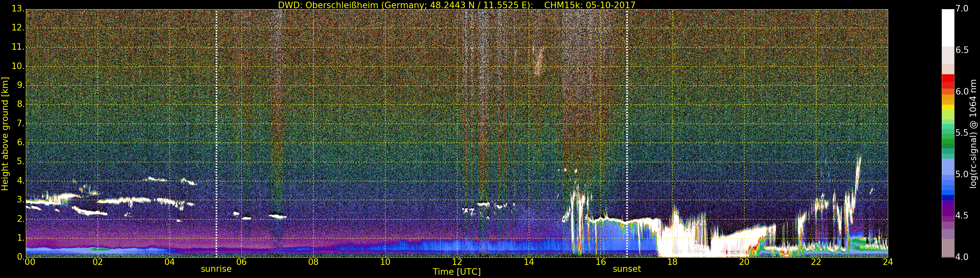Click the time axis tick label '18'

(673, 262)
